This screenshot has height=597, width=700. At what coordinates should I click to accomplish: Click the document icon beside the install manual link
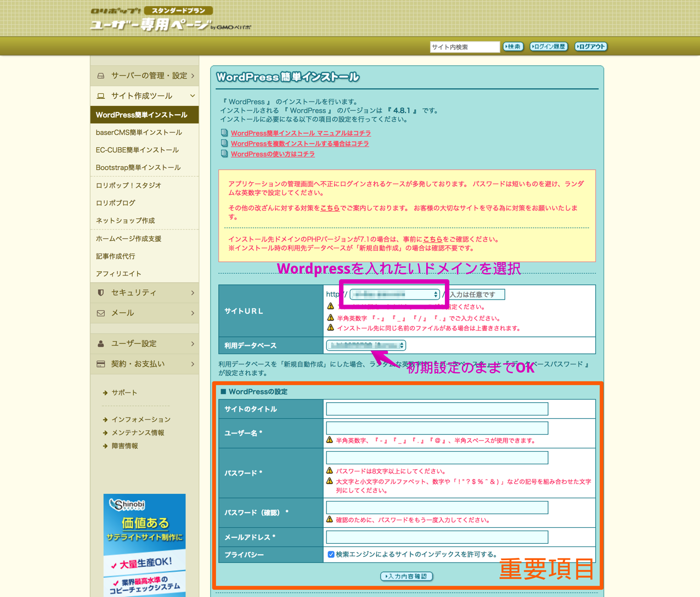coord(224,133)
